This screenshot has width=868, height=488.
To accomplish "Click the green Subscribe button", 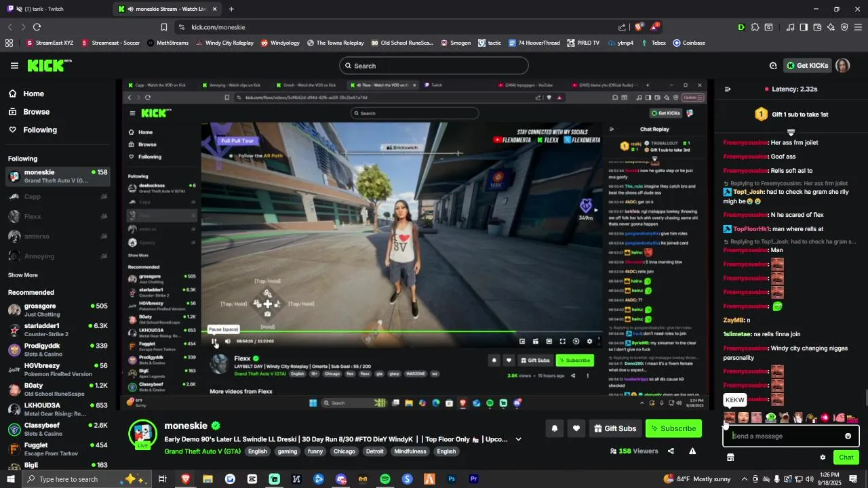I will [673, 428].
